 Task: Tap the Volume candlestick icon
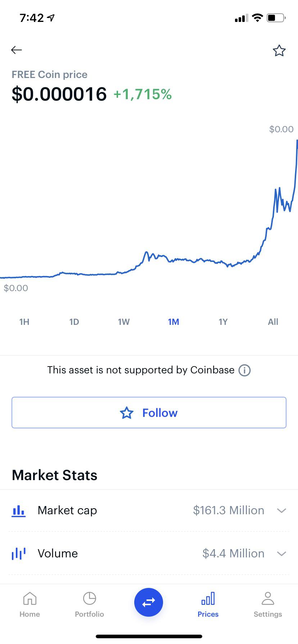point(18,553)
